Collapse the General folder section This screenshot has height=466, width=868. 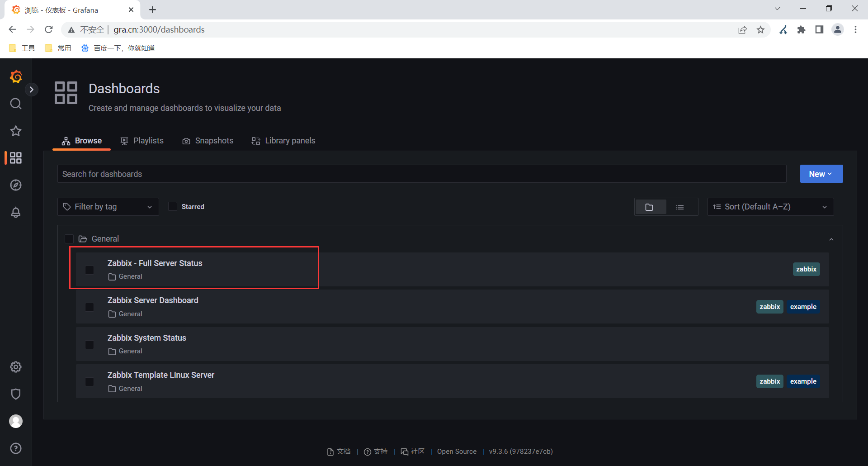pyautogui.click(x=831, y=239)
